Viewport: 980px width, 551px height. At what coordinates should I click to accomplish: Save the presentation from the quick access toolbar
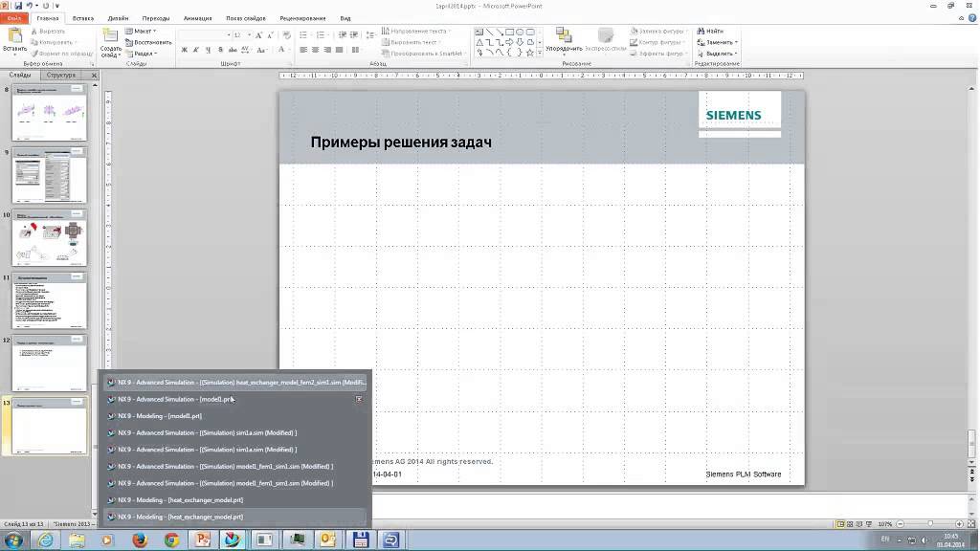[18, 6]
